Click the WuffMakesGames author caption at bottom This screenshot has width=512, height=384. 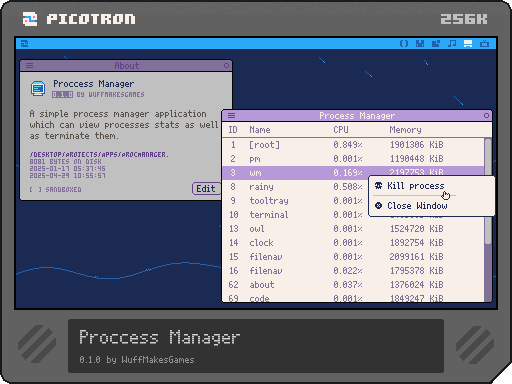pyautogui.click(x=158, y=360)
